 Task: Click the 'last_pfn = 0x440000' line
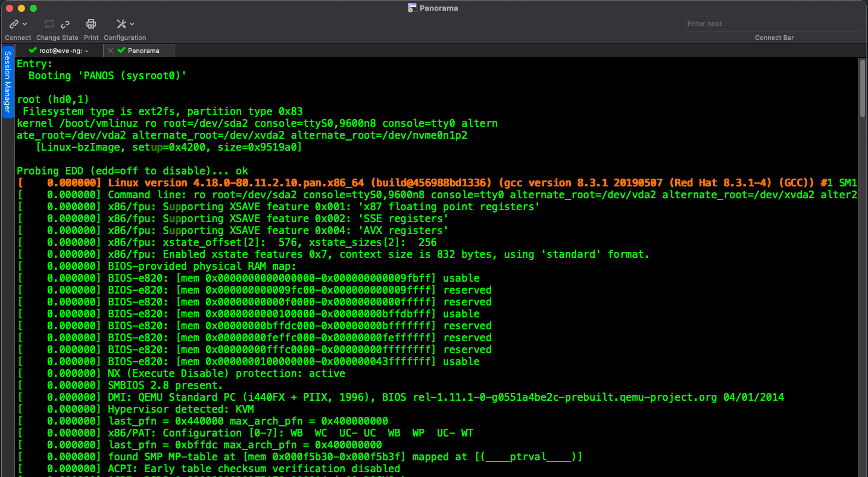pyautogui.click(x=202, y=421)
